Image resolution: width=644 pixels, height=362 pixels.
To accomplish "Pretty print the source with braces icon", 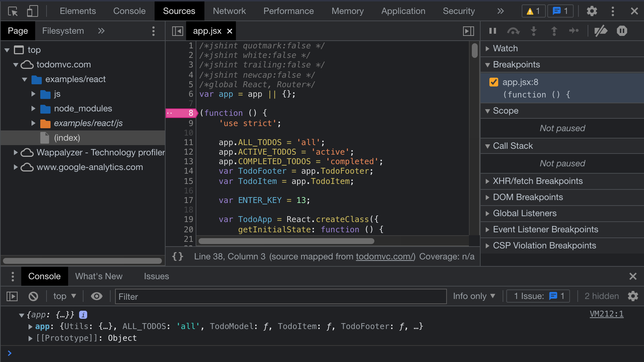I will pyautogui.click(x=178, y=256).
